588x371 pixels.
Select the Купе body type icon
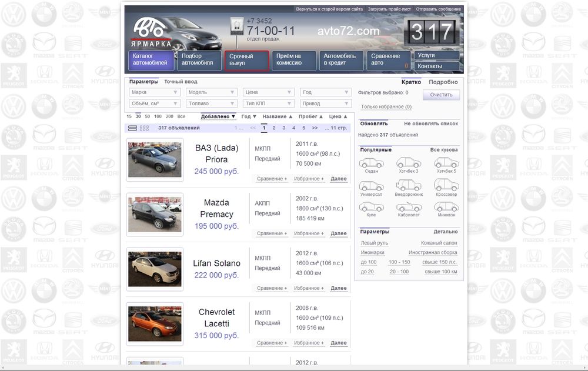tap(371, 207)
